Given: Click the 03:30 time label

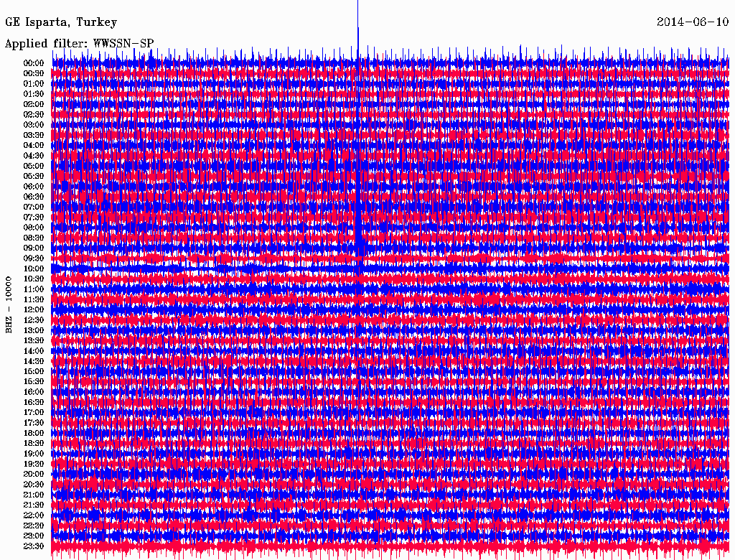Looking at the screenshot, I should point(34,135).
